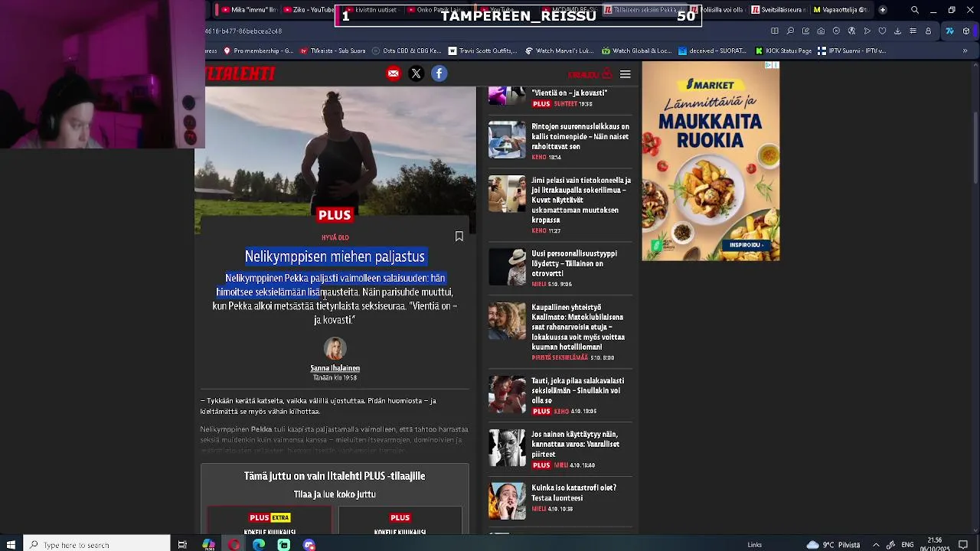Open Kaupallinen yhteistyö Kaalimato article

coord(578,327)
